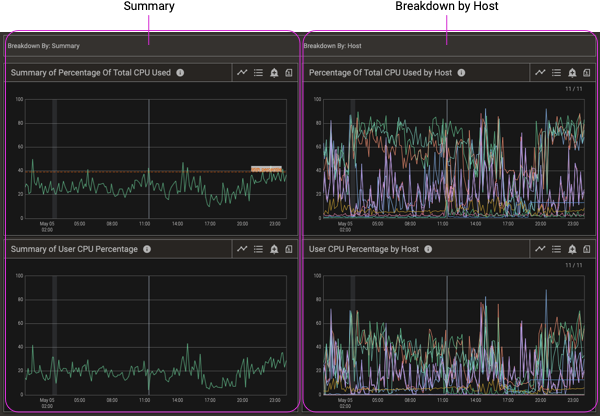Open line chart view for User CPU by Host
This screenshot has height=416, width=600.
pyautogui.click(x=540, y=249)
